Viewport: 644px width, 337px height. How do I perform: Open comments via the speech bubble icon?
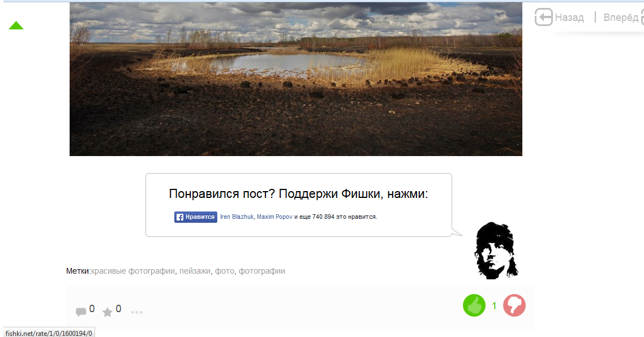[x=81, y=312]
